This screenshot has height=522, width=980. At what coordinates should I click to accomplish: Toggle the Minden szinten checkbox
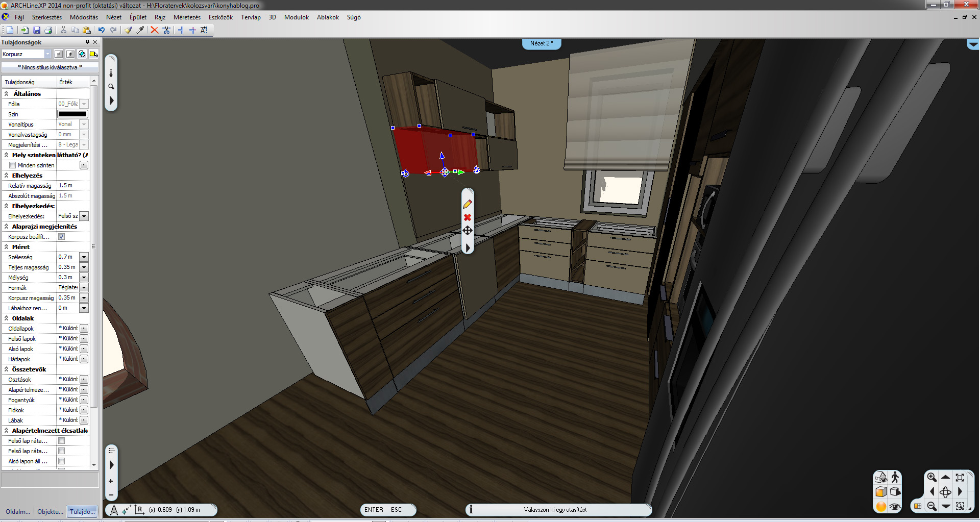[13, 165]
